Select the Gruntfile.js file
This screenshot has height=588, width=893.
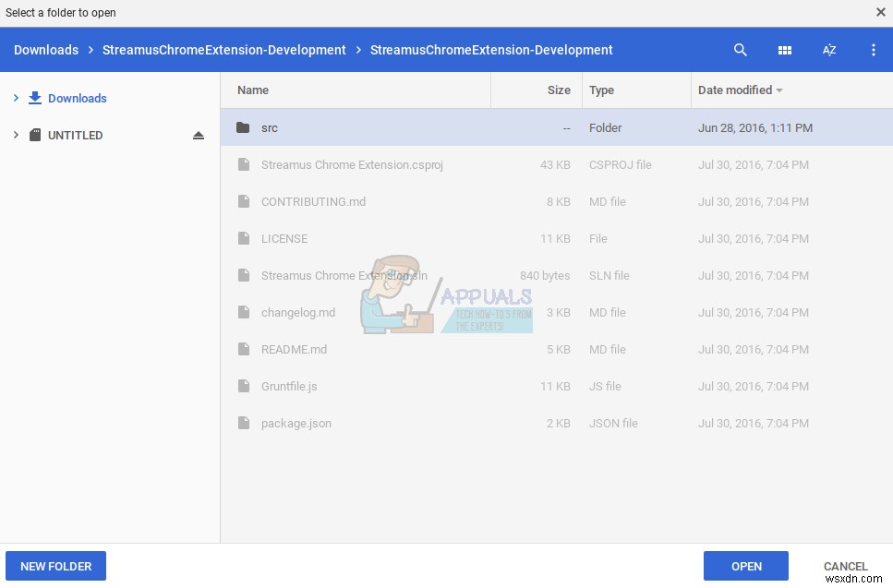(x=289, y=386)
